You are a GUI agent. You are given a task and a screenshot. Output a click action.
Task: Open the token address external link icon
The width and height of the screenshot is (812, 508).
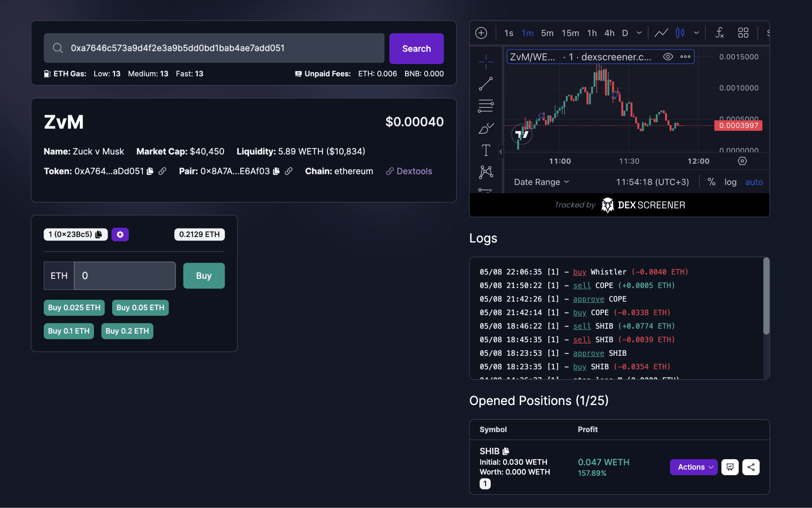162,171
